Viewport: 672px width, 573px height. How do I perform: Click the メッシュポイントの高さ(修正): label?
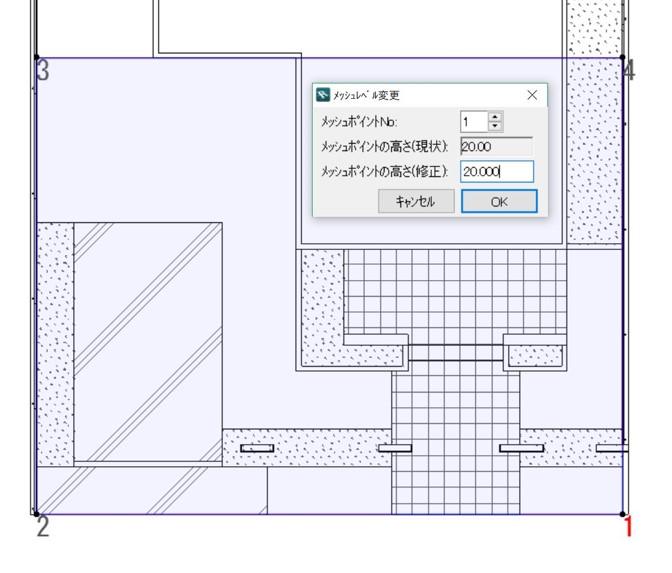pyautogui.click(x=384, y=172)
